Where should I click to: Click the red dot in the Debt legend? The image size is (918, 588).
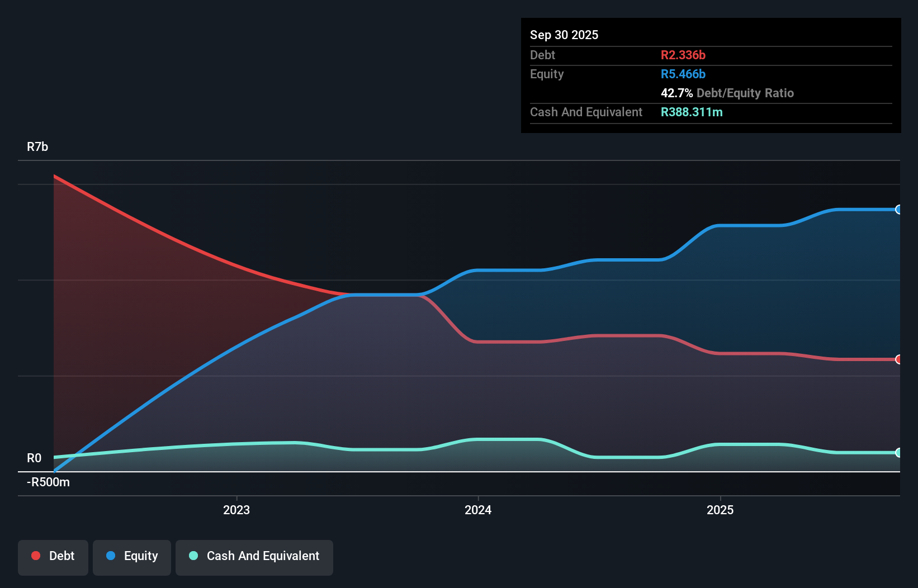[36, 556]
